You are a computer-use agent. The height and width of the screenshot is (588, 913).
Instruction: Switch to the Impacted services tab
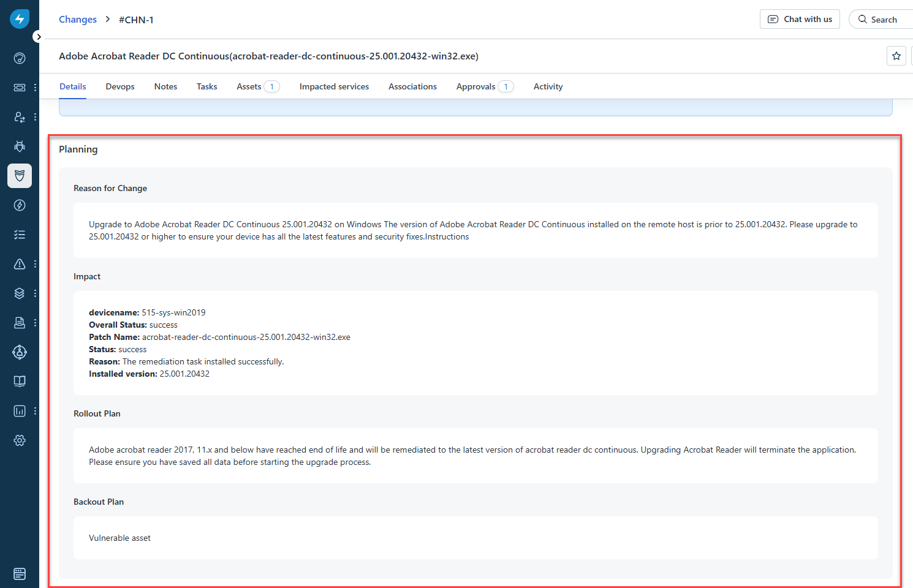coord(334,86)
